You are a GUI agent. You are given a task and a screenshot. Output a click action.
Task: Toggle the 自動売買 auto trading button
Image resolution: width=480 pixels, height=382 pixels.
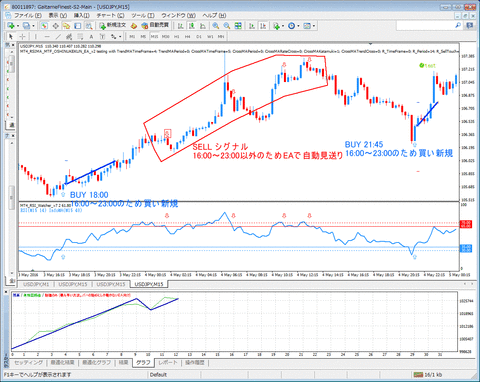[155, 25]
